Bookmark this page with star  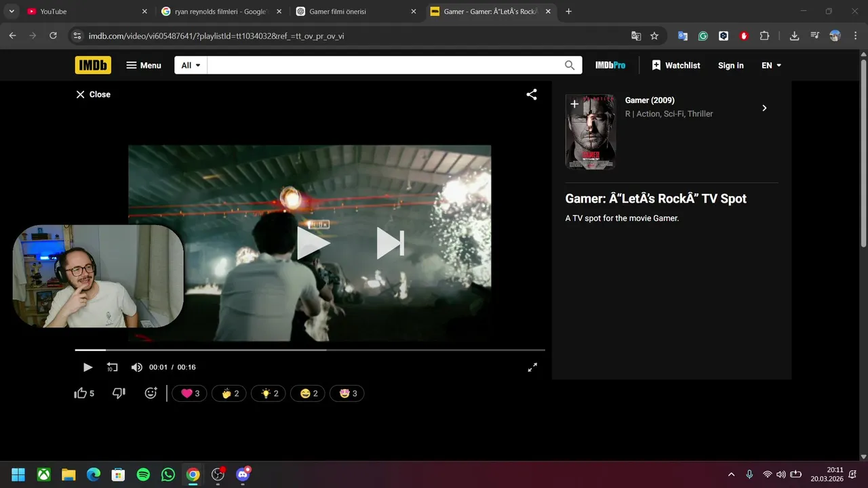click(x=654, y=36)
